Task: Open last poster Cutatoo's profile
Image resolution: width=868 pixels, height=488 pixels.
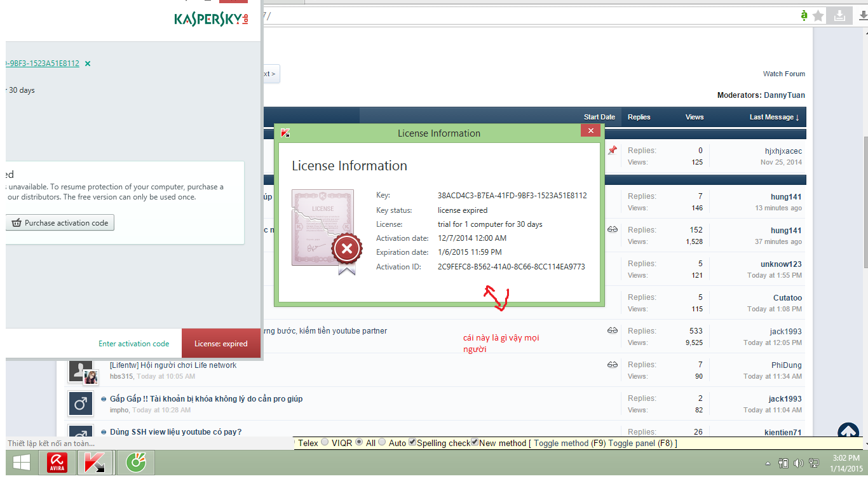Action: [x=787, y=298]
